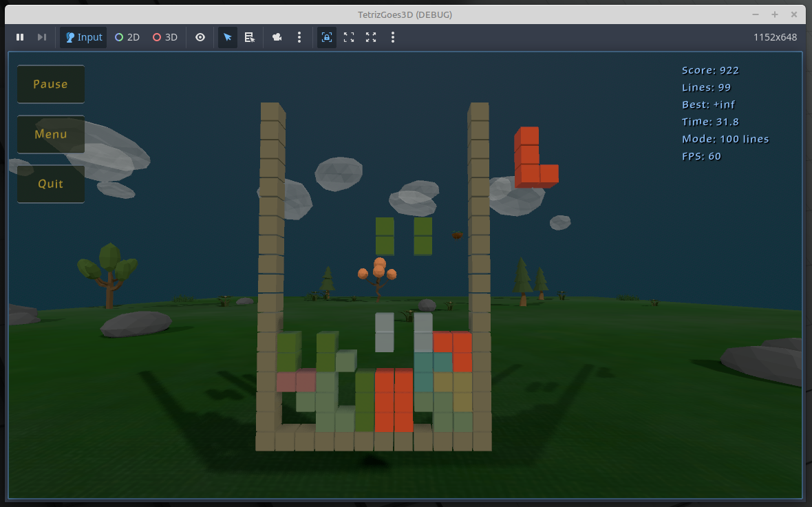Toggle Input selection mode

(x=83, y=37)
